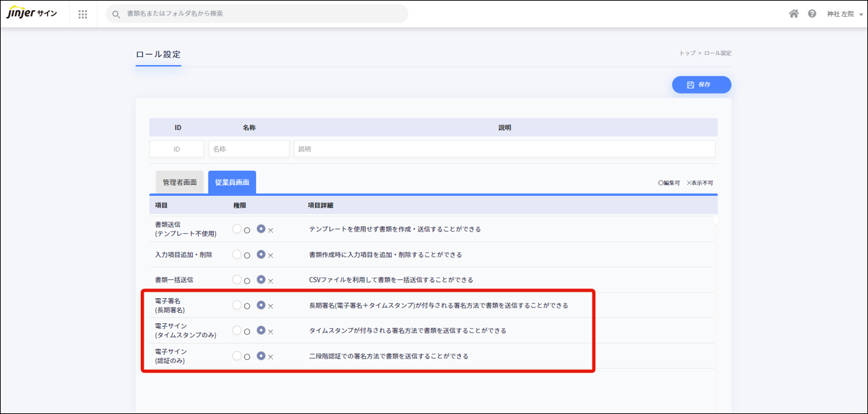Screen dimensions: 868x414
Task: Allow 電子署名 (長期署名) with ○ radio
Action: click(237, 305)
